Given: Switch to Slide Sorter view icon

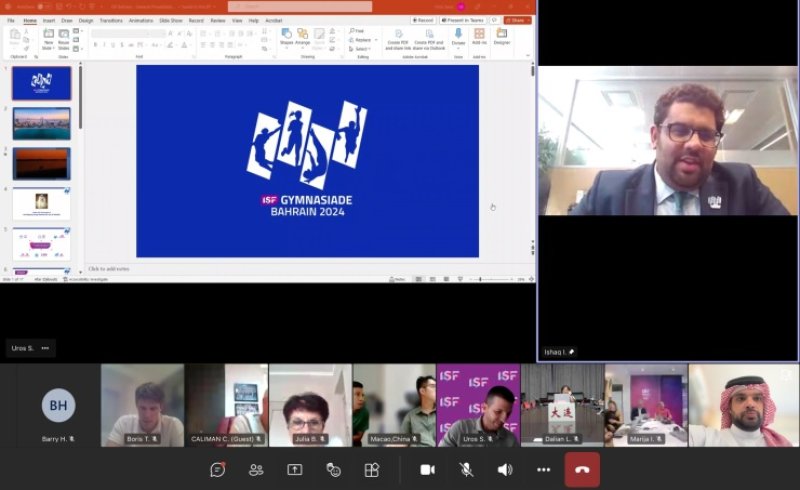Looking at the screenshot, I should point(433,279).
